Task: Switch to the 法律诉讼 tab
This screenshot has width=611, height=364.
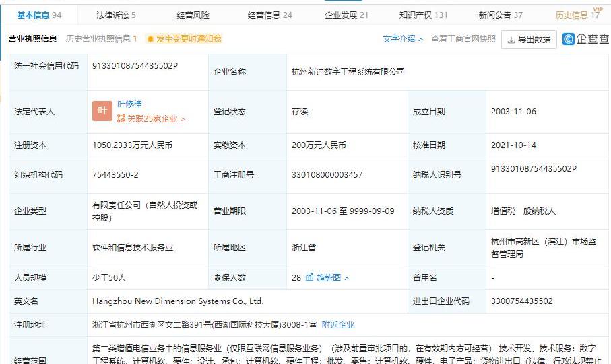Action: (x=116, y=15)
